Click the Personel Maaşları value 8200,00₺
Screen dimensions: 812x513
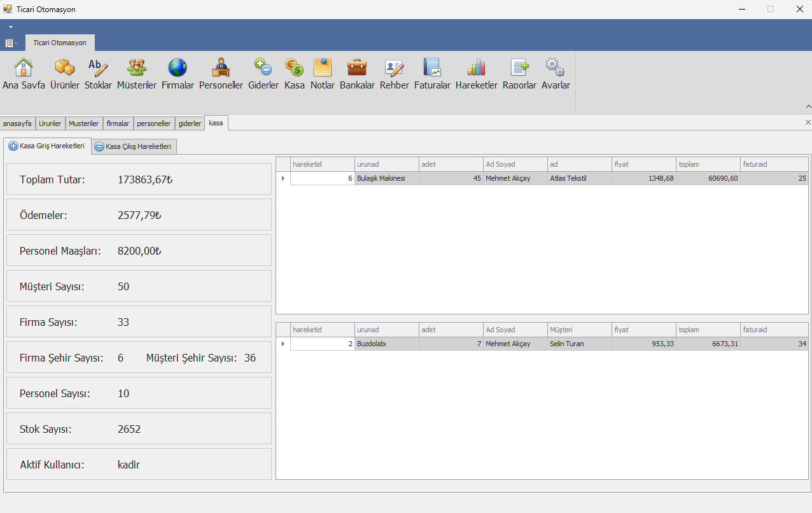pyautogui.click(x=139, y=251)
